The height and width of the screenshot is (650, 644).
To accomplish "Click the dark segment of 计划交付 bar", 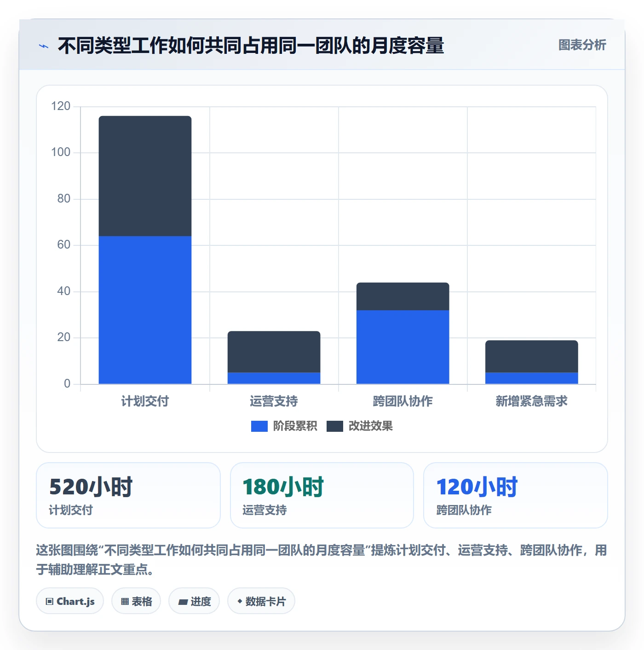I will pos(145,176).
